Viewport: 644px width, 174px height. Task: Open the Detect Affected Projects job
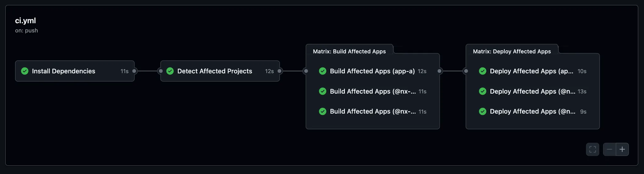pyautogui.click(x=220, y=71)
